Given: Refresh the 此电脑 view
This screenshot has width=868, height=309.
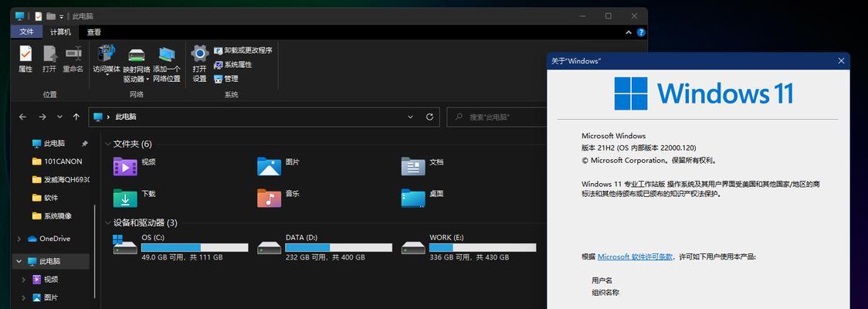Looking at the screenshot, I should (429, 117).
